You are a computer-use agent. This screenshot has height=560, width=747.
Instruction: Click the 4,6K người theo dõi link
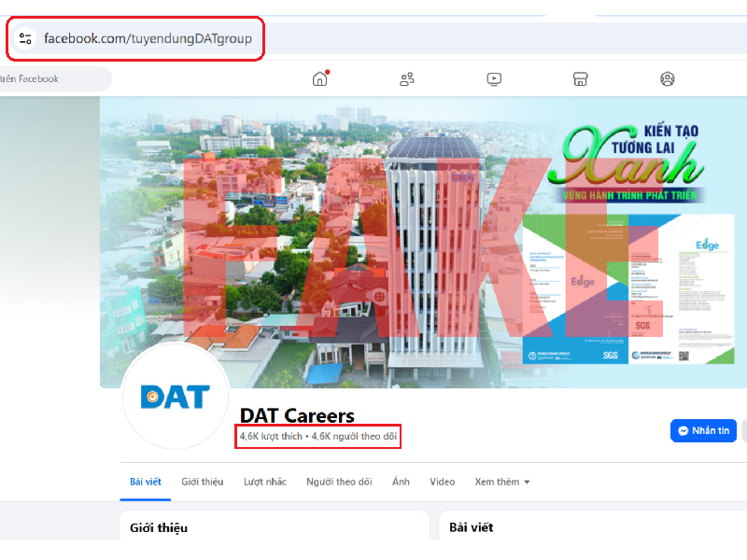(354, 436)
